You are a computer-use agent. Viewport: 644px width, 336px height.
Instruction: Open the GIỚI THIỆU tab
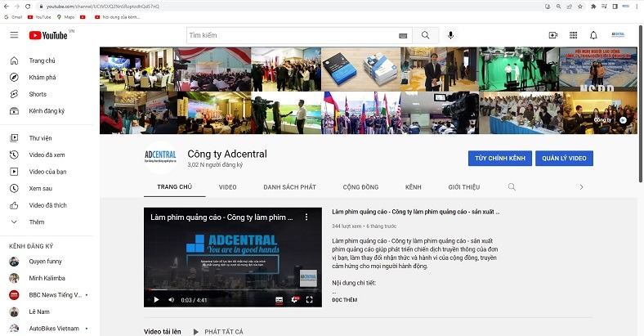pos(464,186)
